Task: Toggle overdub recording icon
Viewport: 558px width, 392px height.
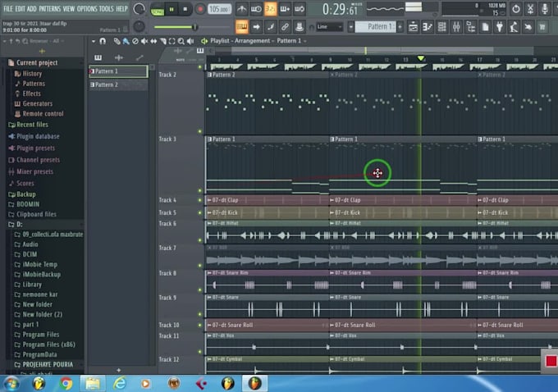Action: click(x=285, y=9)
